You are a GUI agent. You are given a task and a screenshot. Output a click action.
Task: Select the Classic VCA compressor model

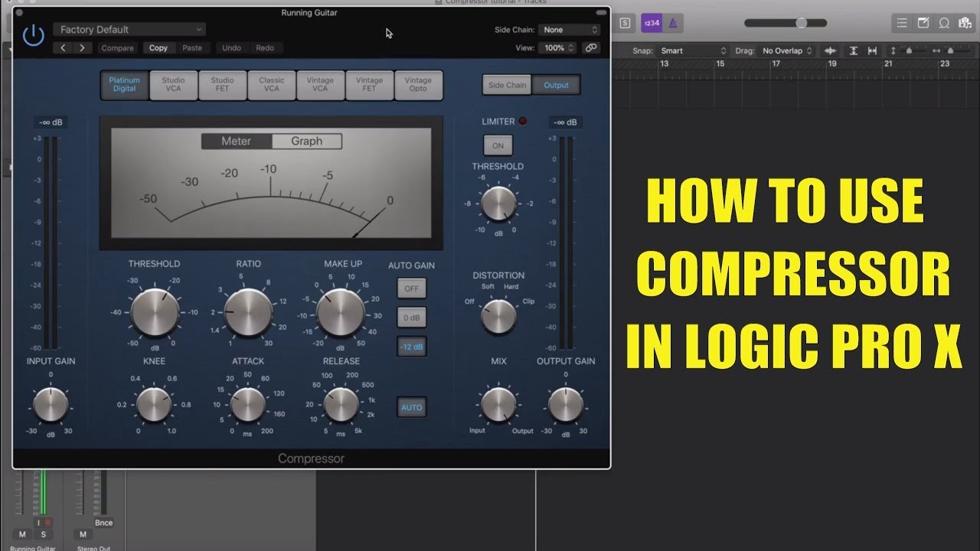coord(272,84)
